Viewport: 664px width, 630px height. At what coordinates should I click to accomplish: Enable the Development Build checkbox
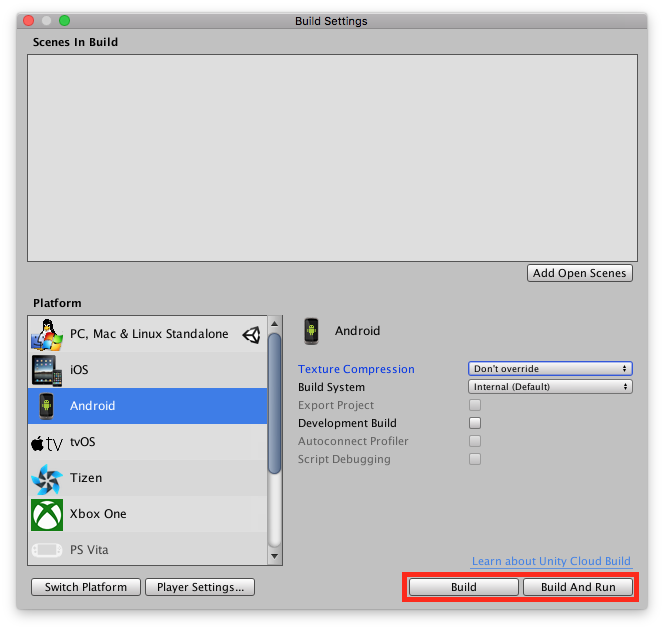(475, 423)
